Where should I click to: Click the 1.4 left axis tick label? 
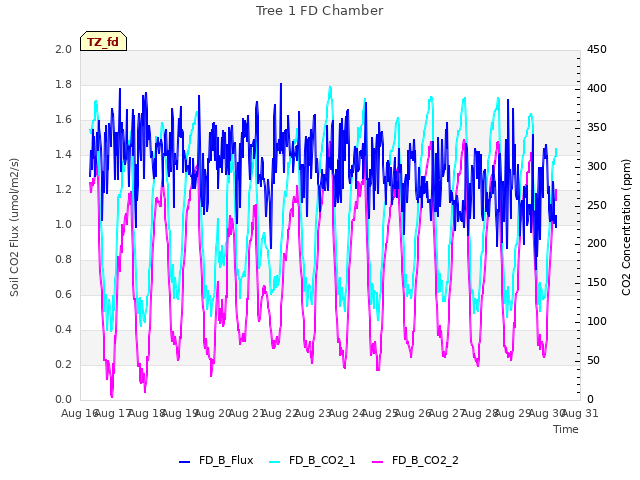63,155
